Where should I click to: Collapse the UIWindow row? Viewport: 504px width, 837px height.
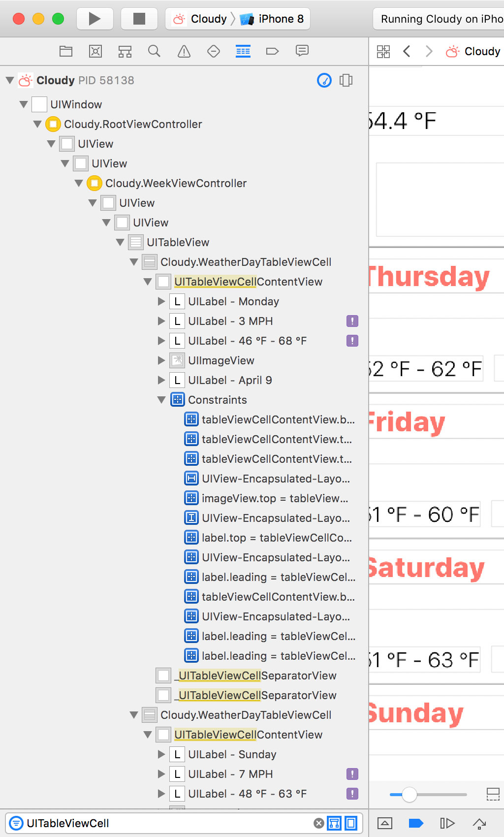pyautogui.click(x=24, y=104)
